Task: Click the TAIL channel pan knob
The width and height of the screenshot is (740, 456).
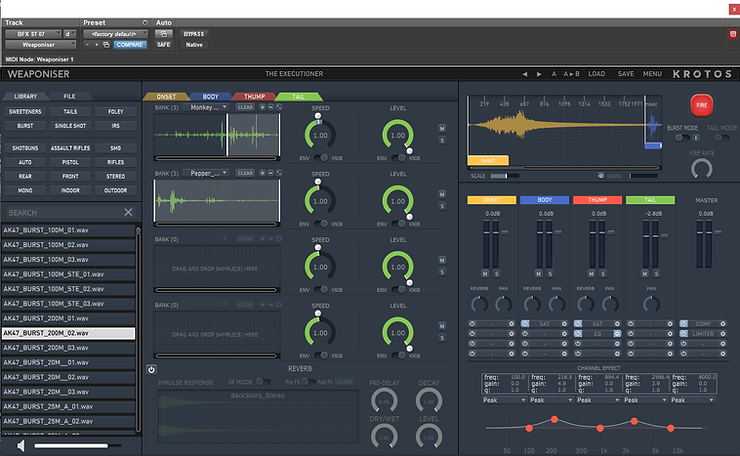Action: 651,304
